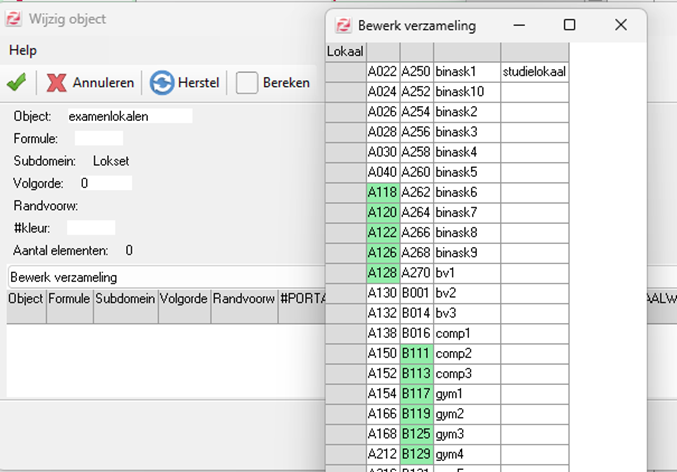Click the blue Herstel refresh icon
Viewport: 677px width, 472px height.
[x=162, y=83]
